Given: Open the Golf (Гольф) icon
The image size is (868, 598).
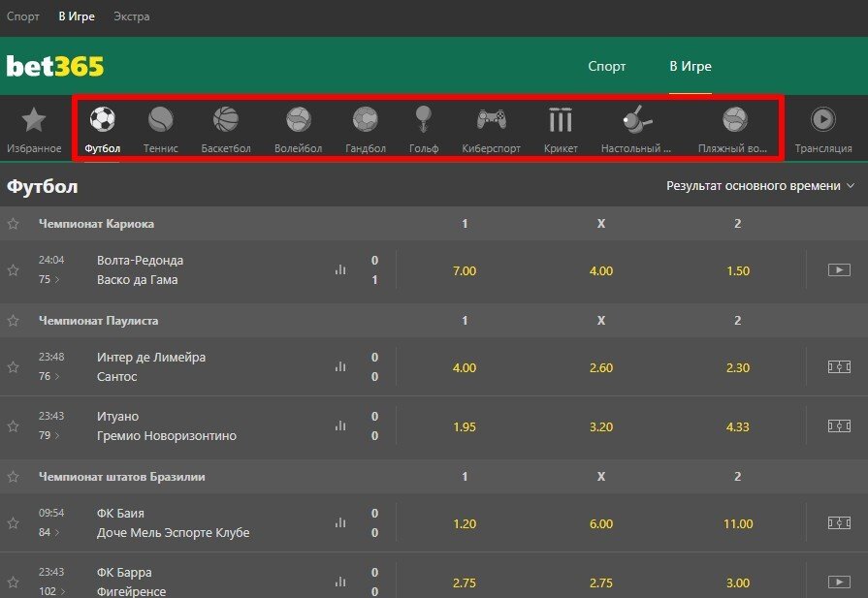Looking at the screenshot, I should [424, 120].
